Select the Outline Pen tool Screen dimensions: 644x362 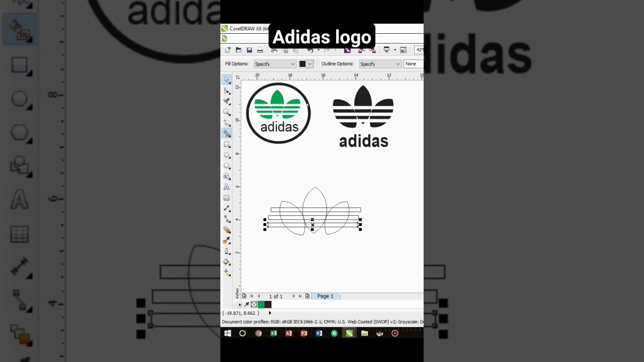226,251
